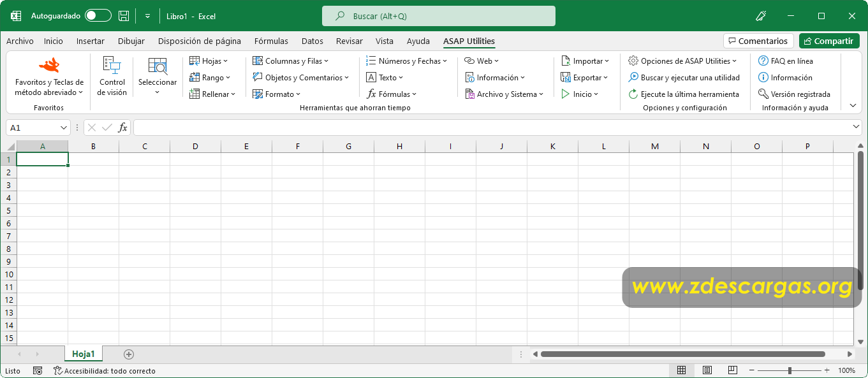Image resolution: width=868 pixels, height=378 pixels.
Task: Click the Insert Function fx icon
Action: (x=123, y=127)
